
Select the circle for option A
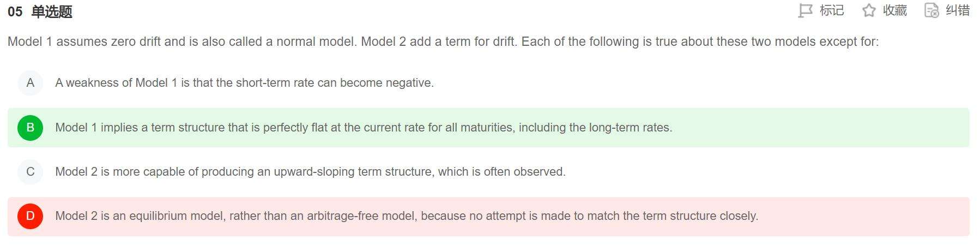(31, 83)
